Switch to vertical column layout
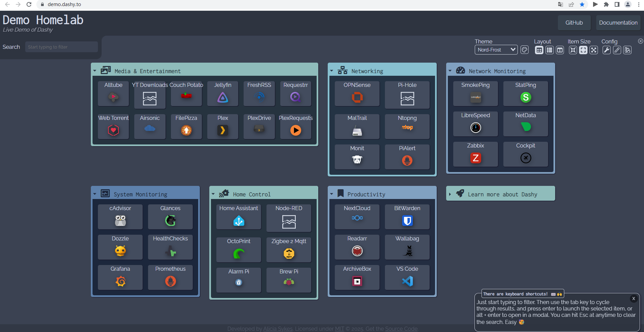This screenshot has width=644, height=332. tap(560, 50)
